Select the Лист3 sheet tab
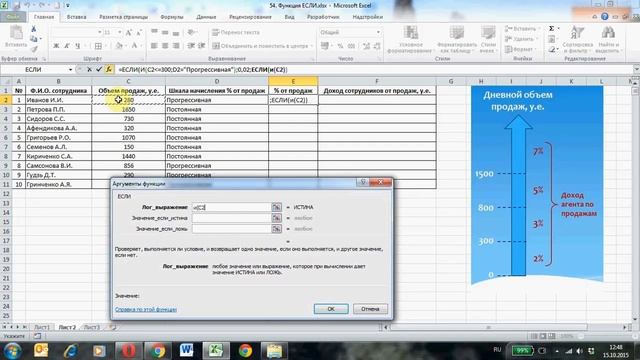The height and width of the screenshot is (360, 640). 91,327
